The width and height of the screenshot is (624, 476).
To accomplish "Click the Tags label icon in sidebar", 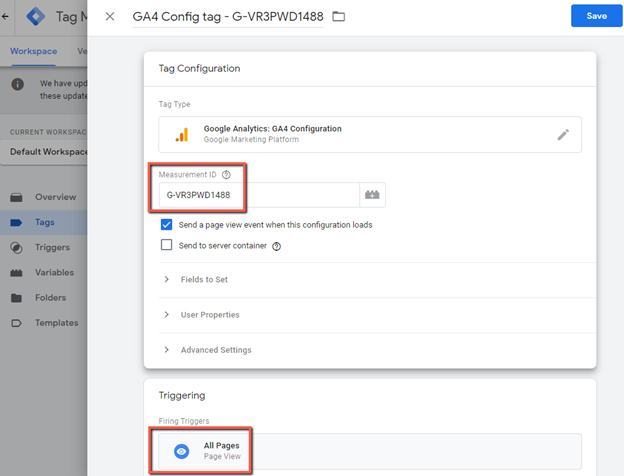I will pos(16,222).
